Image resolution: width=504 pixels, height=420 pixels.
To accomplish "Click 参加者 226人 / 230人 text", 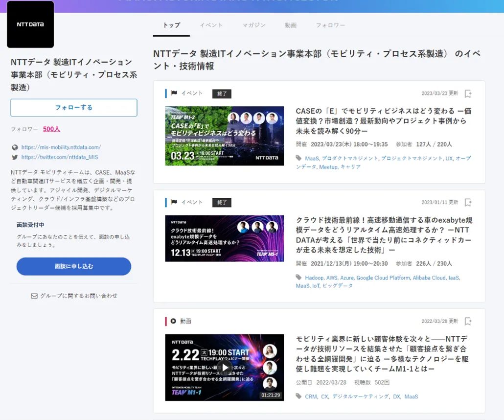I will pos(424,264).
